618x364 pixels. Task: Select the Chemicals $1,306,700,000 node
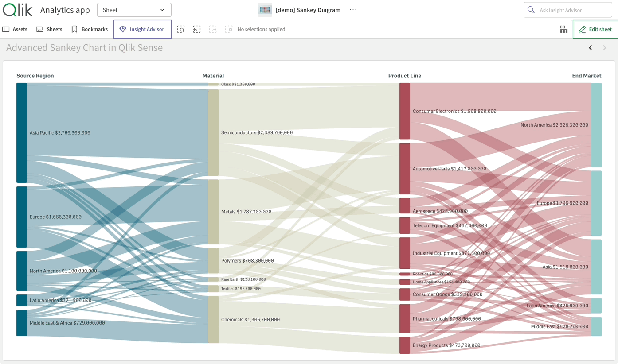[x=213, y=320]
